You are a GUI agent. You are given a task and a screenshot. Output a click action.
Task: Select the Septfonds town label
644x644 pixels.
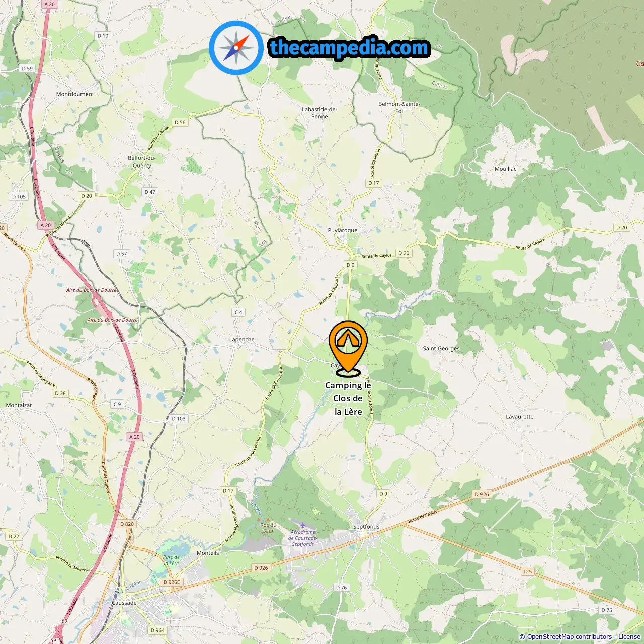366,527
